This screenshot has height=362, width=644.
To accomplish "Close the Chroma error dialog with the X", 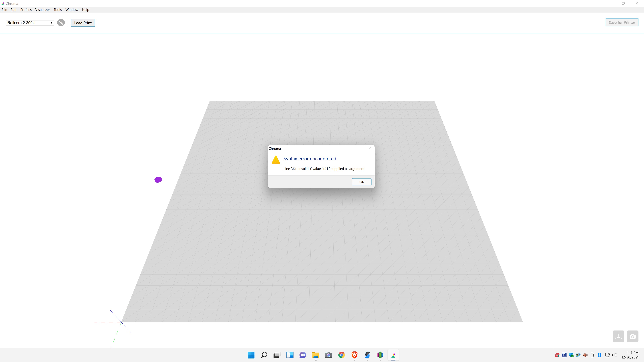I will tap(370, 148).
